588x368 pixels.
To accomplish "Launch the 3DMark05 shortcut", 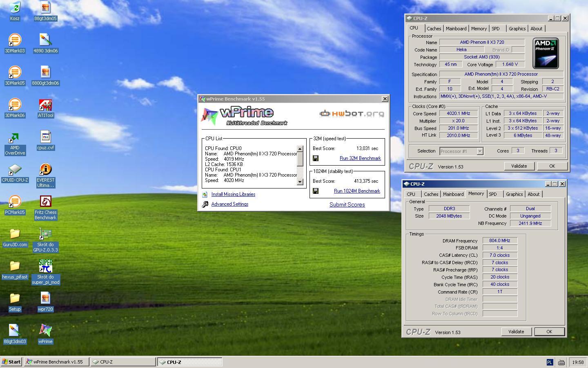I will coord(15,75).
